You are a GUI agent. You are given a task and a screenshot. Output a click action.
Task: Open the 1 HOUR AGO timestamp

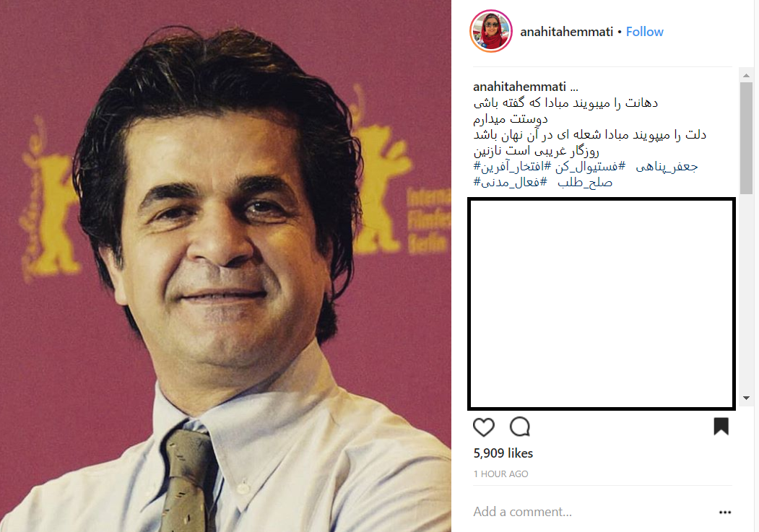pyautogui.click(x=500, y=474)
